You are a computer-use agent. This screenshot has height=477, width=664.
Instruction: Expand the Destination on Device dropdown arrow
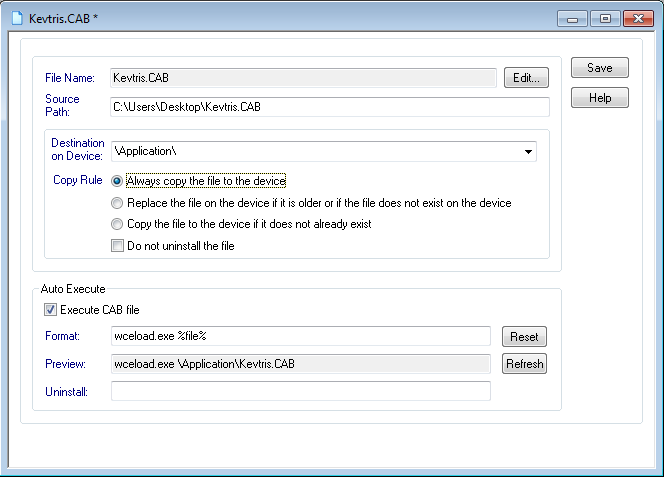click(x=528, y=152)
